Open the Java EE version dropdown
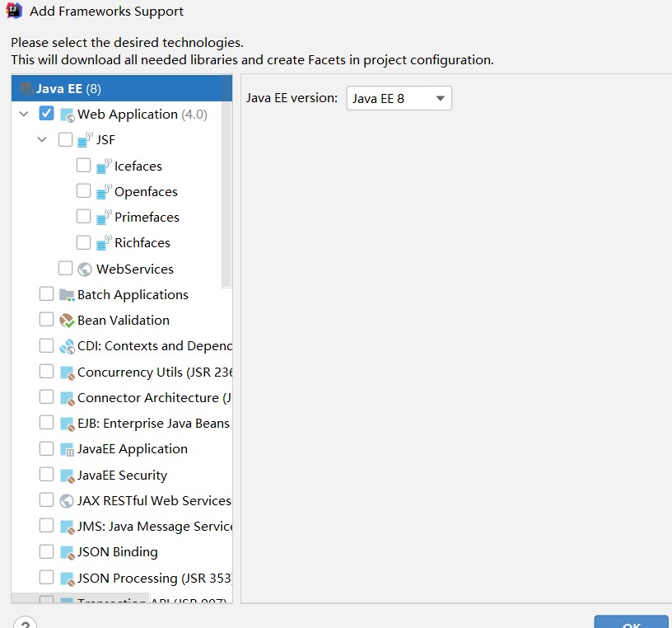 coord(399,98)
